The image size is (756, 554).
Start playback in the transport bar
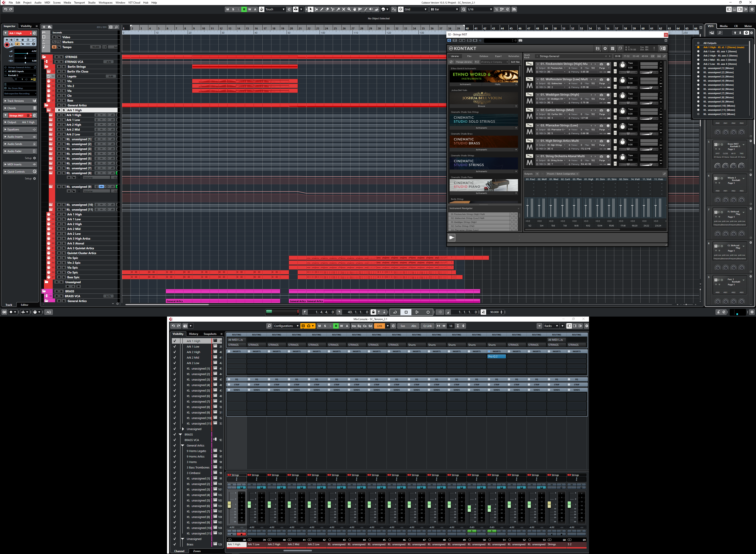click(x=417, y=312)
